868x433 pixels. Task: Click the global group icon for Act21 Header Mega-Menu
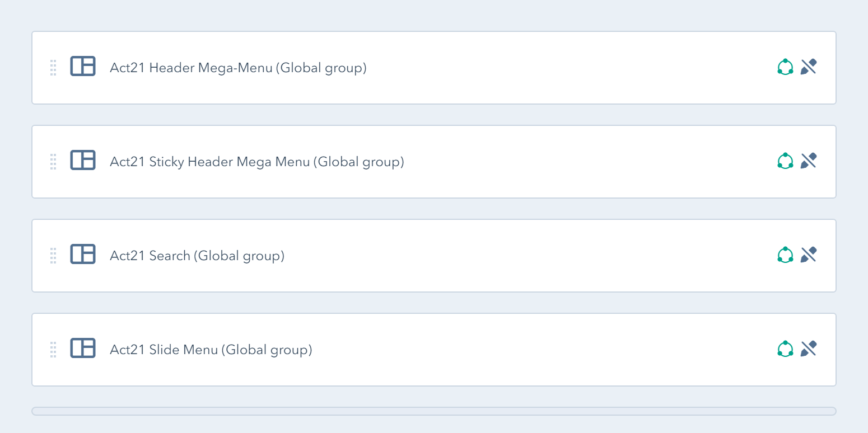[785, 67]
